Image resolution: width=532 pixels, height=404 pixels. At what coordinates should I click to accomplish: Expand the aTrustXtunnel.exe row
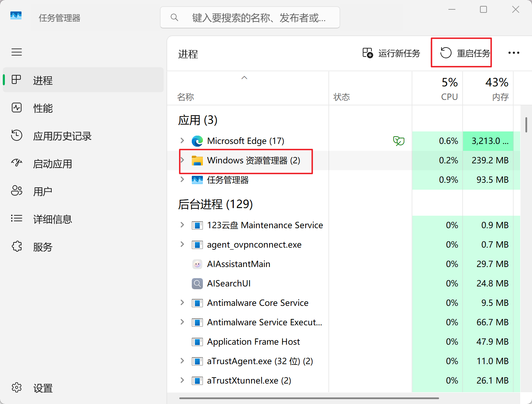(182, 380)
